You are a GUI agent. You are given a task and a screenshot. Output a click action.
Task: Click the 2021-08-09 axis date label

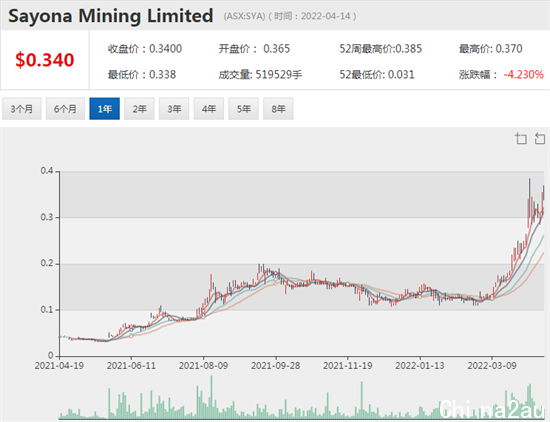click(203, 366)
